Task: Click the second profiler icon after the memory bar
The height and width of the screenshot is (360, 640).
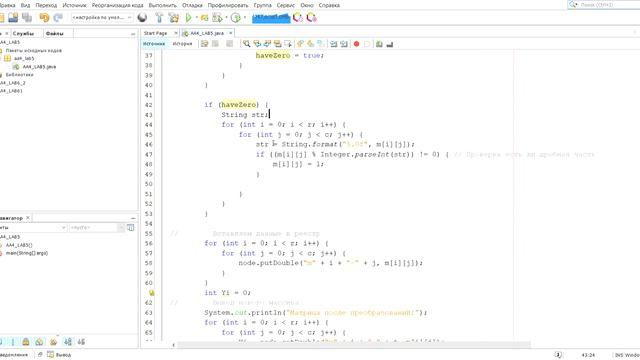Action: [311, 18]
